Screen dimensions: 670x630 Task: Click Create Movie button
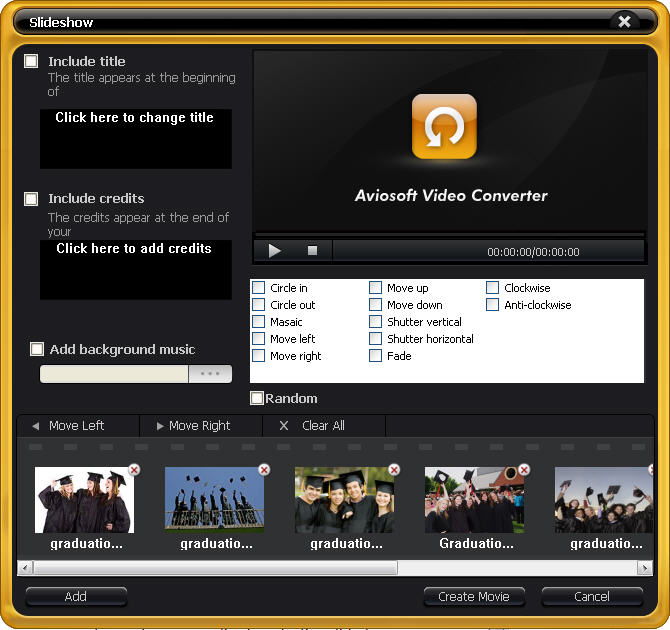[x=474, y=596]
